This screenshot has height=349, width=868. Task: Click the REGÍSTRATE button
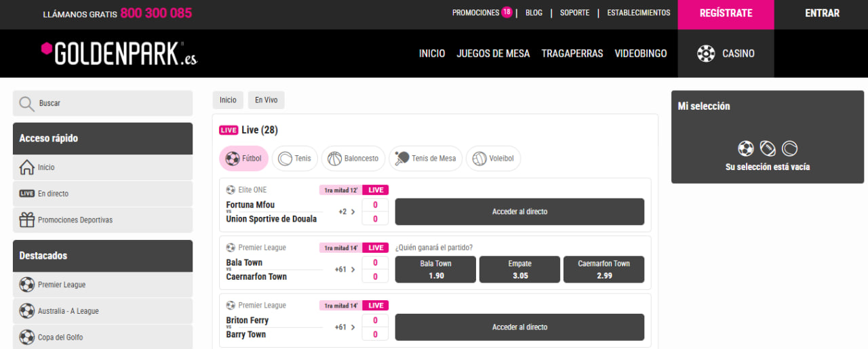pyautogui.click(x=726, y=14)
